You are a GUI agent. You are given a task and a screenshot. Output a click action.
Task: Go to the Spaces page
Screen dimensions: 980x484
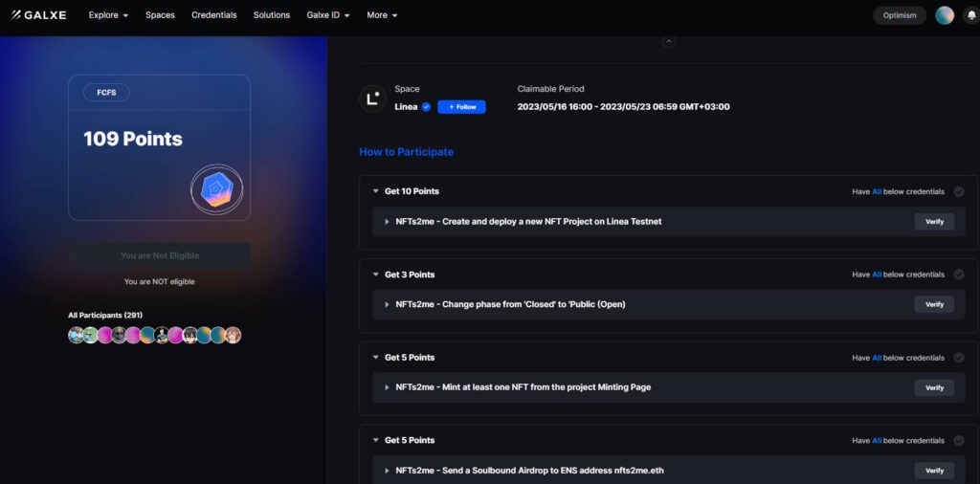pos(160,15)
